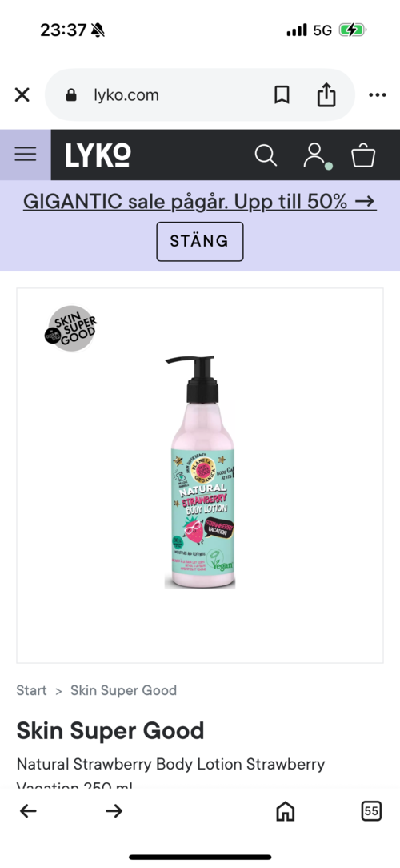This screenshot has height=868, width=400.
Task: Open the strawberry body lotion product image
Action: [x=199, y=472]
